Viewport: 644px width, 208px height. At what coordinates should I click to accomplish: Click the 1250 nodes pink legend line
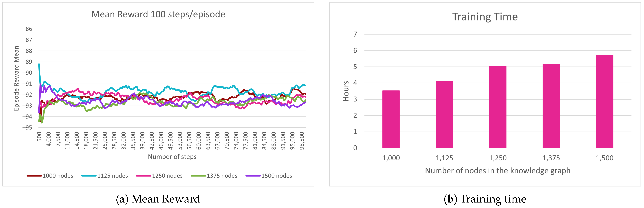[x=143, y=176]
